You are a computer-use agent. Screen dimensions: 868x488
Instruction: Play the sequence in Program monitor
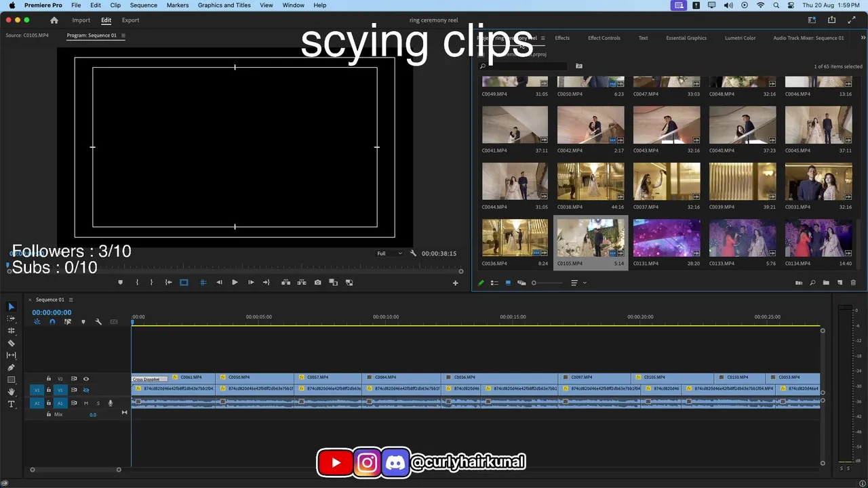235,283
